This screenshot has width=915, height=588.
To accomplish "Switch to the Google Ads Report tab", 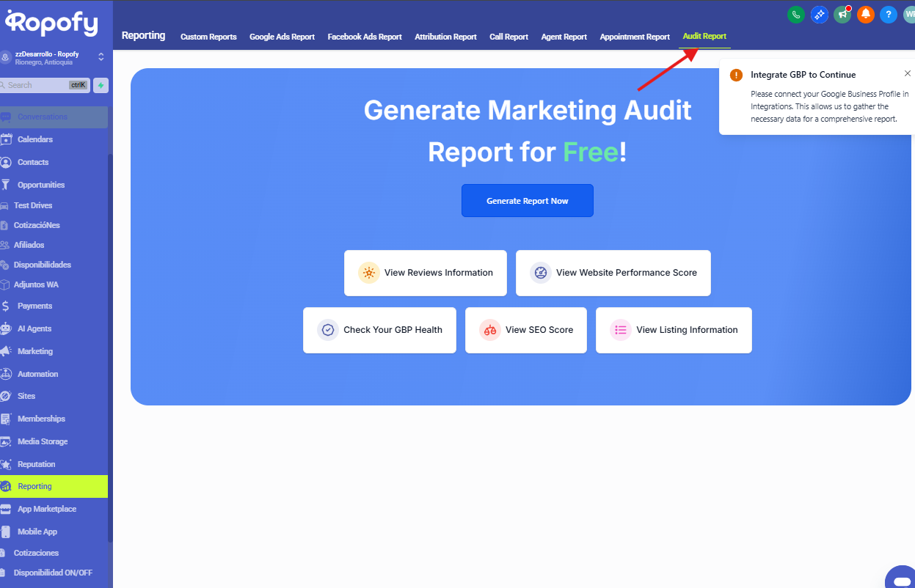I will coord(282,37).
